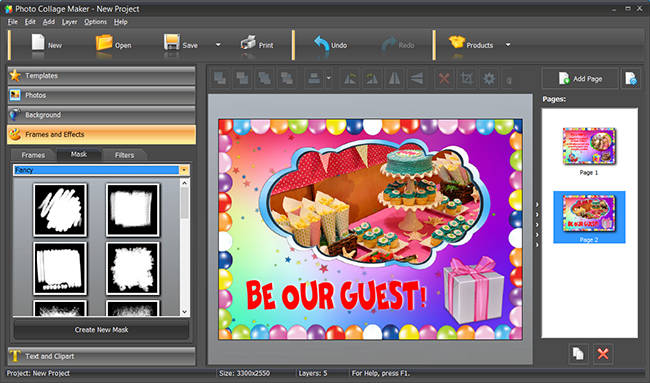
Task: Open the Layer menu
Action: point(69,22)
